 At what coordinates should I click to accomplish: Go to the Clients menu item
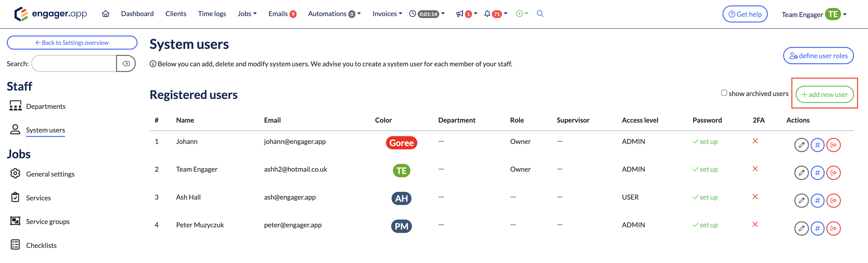point(176,14)
